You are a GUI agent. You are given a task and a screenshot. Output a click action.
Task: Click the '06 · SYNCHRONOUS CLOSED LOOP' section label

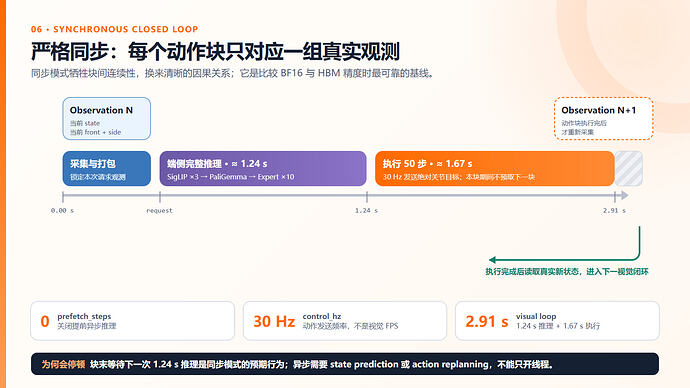(114, 29)
